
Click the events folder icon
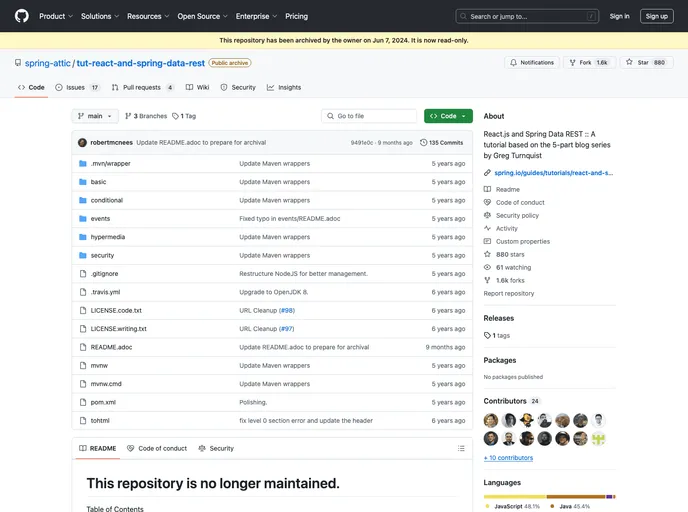(x=82, y=218)
